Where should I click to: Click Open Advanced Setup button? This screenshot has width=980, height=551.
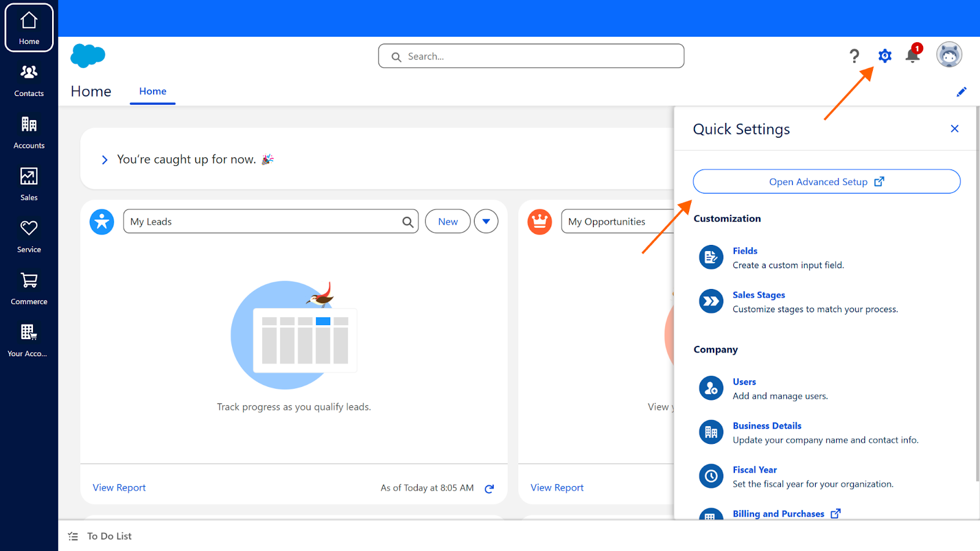click(827, 181)
